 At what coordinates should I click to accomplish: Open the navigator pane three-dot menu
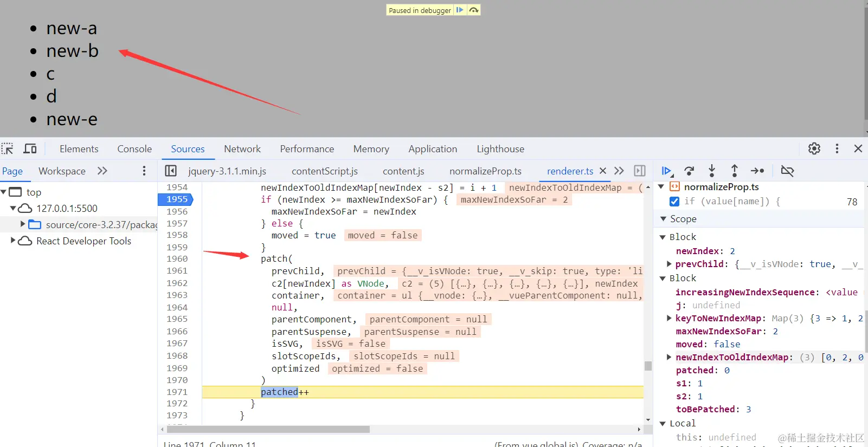tap(144, 171)
